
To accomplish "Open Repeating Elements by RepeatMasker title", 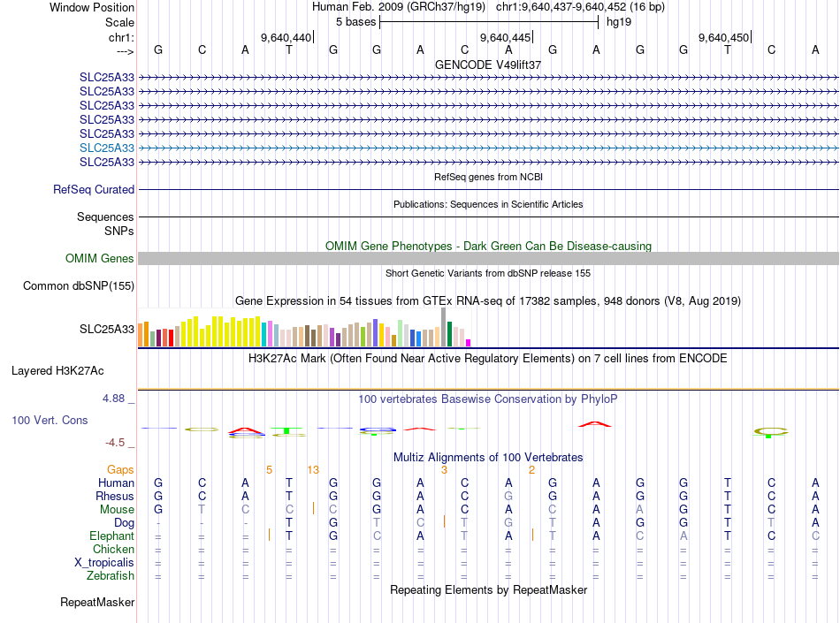I will click(x=488, y=589).
